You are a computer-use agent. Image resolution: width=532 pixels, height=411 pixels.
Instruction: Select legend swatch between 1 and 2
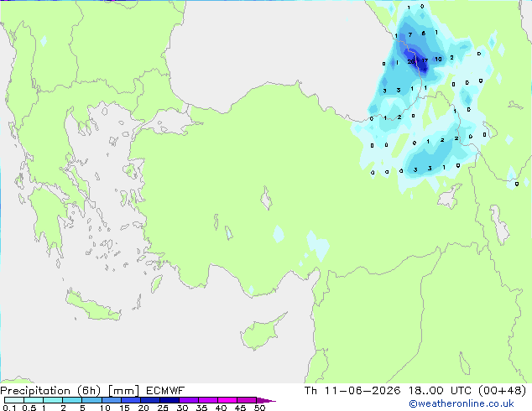tap(53, 400)
